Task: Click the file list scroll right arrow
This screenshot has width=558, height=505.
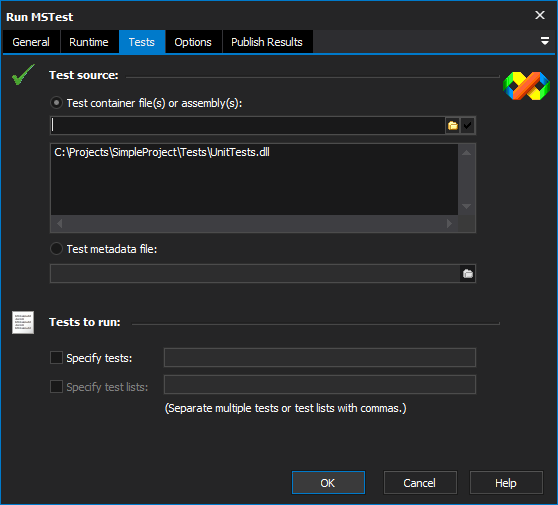Action: [x=449, y=223]
